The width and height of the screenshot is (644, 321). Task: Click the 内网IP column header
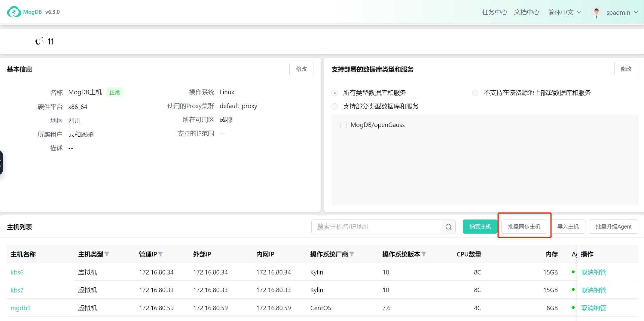pyautogui.click(x=265, y=254)
